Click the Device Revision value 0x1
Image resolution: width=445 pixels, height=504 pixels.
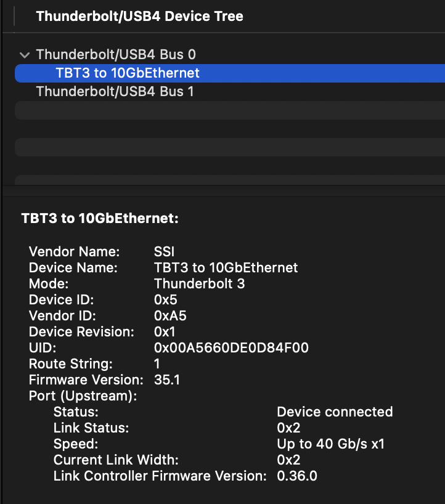tap(165, 331)
